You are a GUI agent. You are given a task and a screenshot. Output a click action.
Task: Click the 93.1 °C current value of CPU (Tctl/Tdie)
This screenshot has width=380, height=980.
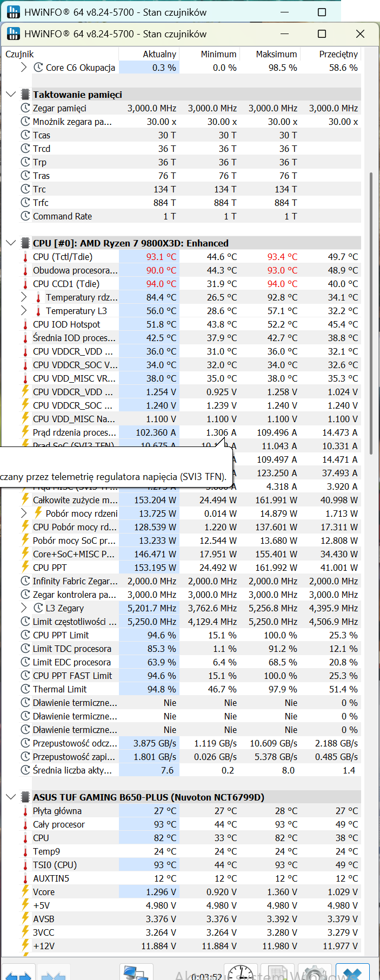pyautogui.click(x=161, y=257)
